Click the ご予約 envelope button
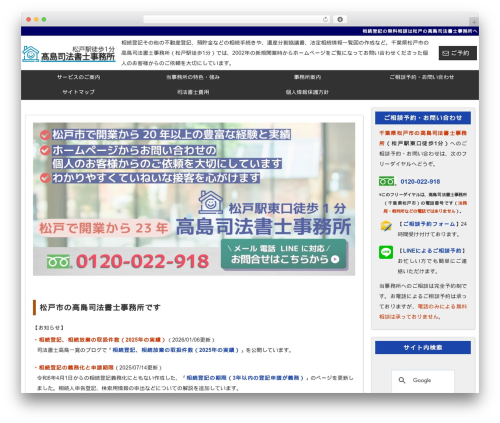This screenshot has height=423, width=500. click(x=457, y=53)
